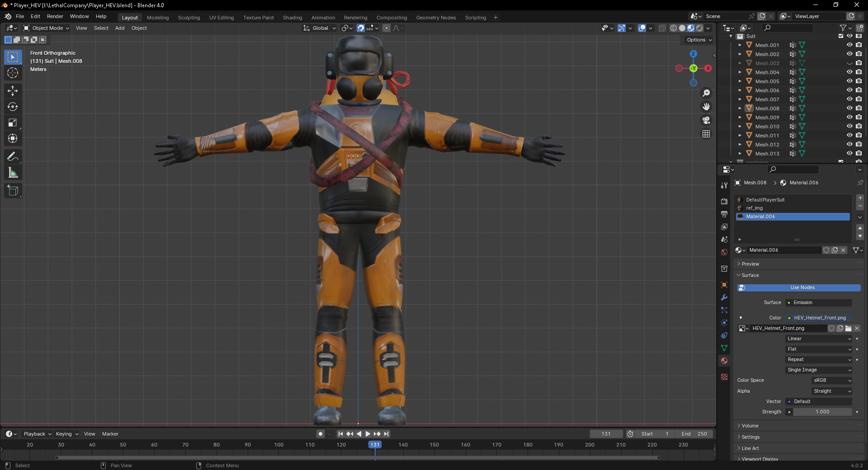Image resolution: width=868 pixels, height=470 pixels.
Task: Toggle proportional editing in header
Action: 387,28
